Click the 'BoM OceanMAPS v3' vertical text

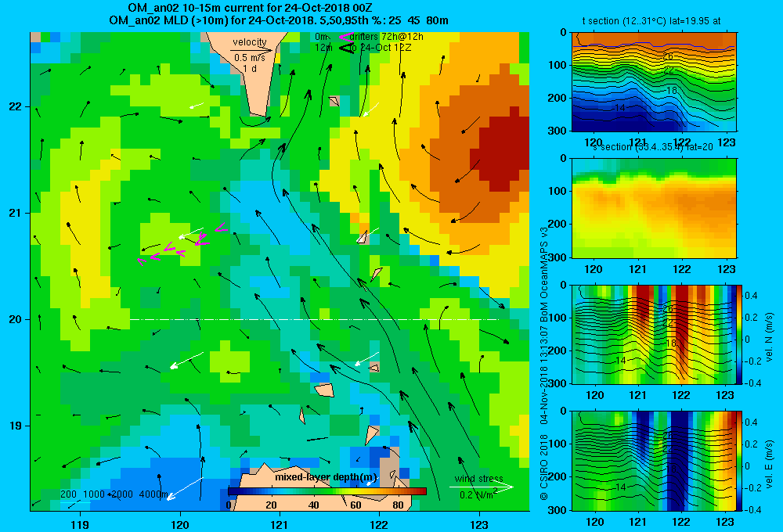coord(544,274)
